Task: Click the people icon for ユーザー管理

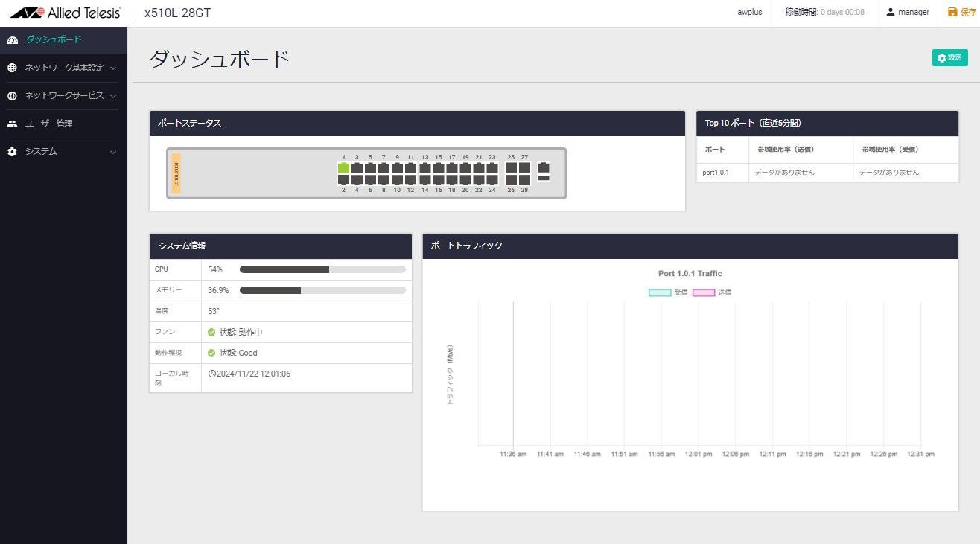Action: [x=12, y=124]
